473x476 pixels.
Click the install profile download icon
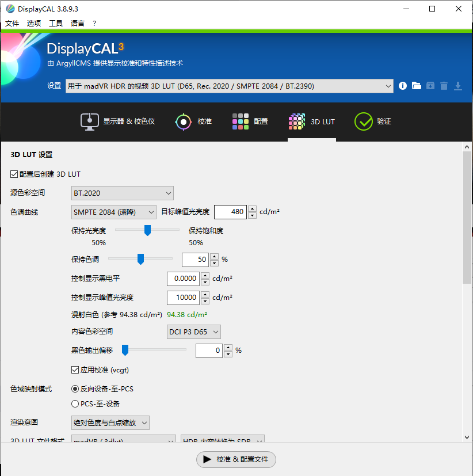click(458, 86)
